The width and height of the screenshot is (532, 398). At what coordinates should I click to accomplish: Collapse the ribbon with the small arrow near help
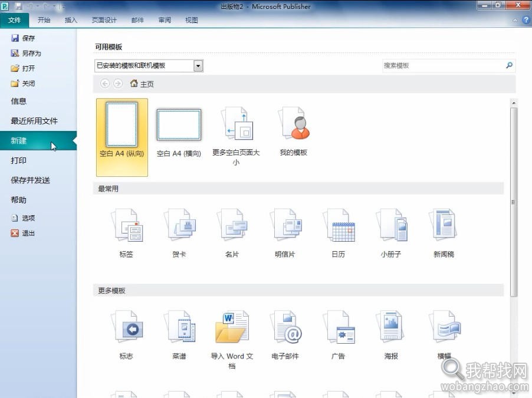point(515,21)
